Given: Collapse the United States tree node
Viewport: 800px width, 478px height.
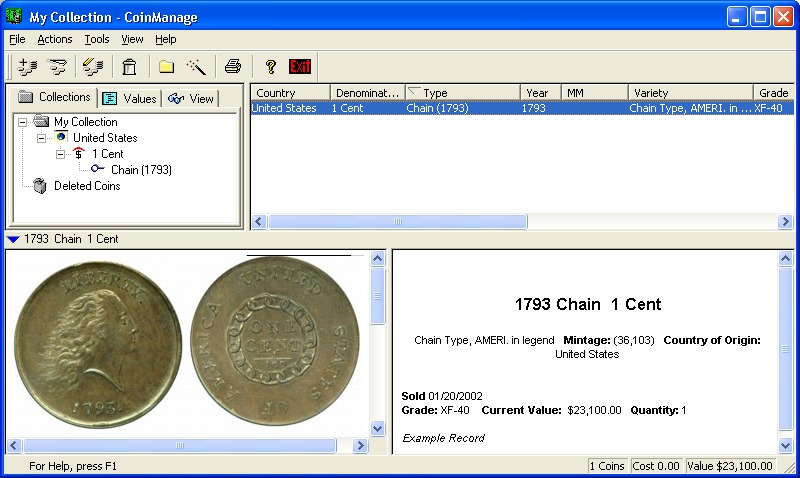Looking at the screenshot, I should tap(41, 138).
